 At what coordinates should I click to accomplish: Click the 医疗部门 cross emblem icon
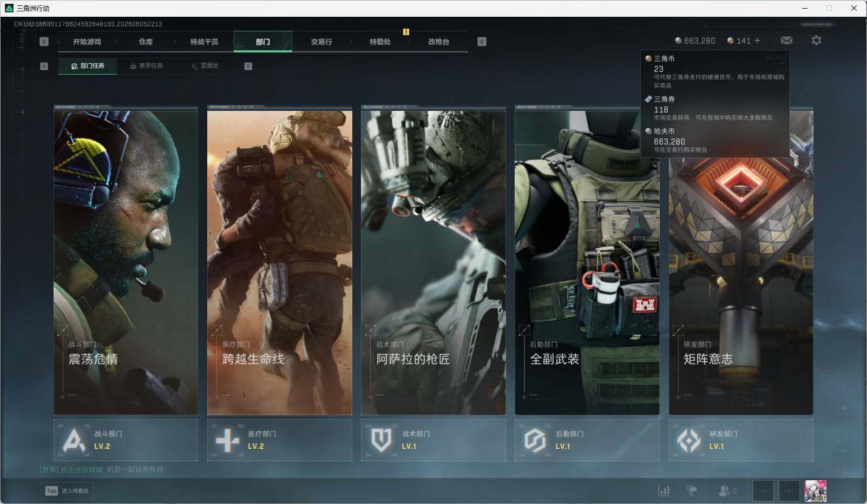pyautogui.click(x=227, y=440)
